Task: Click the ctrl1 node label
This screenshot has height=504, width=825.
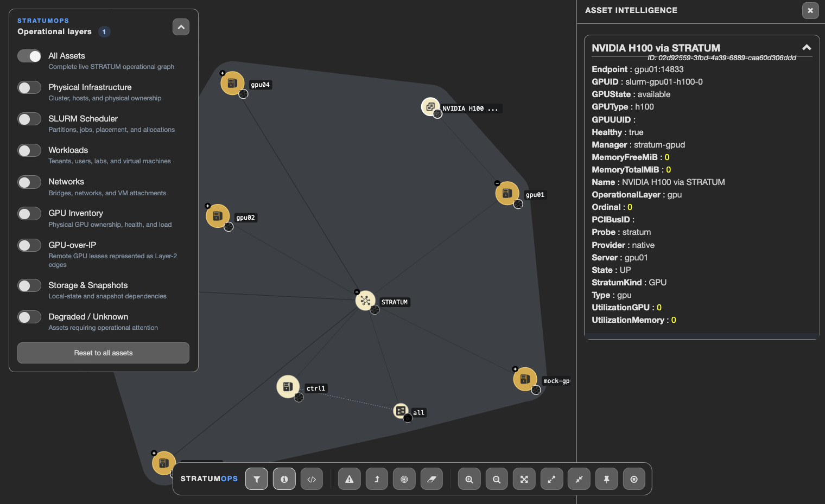Action: [316, 388]
